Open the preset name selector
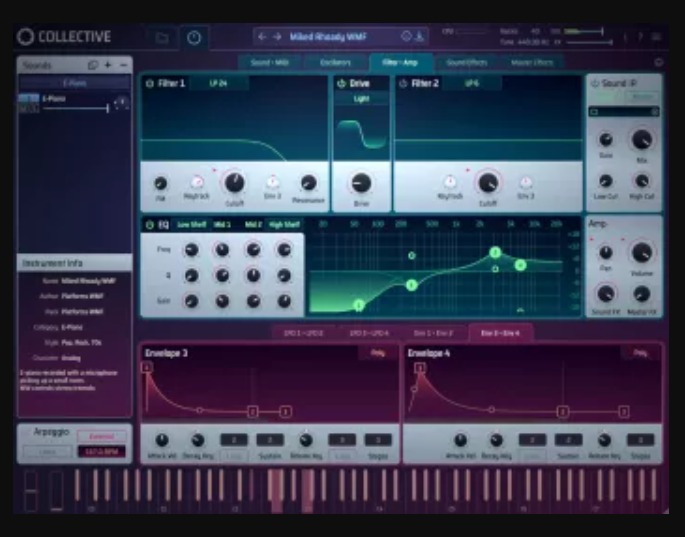This screenshot has width=685, height=537. pyautogui.click(x=328, y=37)
